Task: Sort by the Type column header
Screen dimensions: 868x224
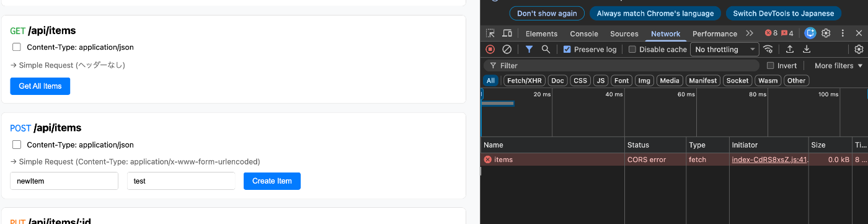Action: (707, 145)
